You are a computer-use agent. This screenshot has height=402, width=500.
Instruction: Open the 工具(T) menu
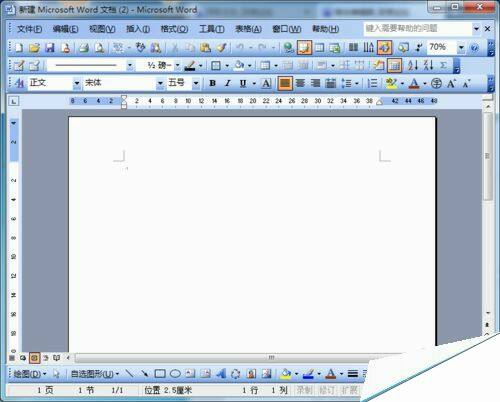211,29
